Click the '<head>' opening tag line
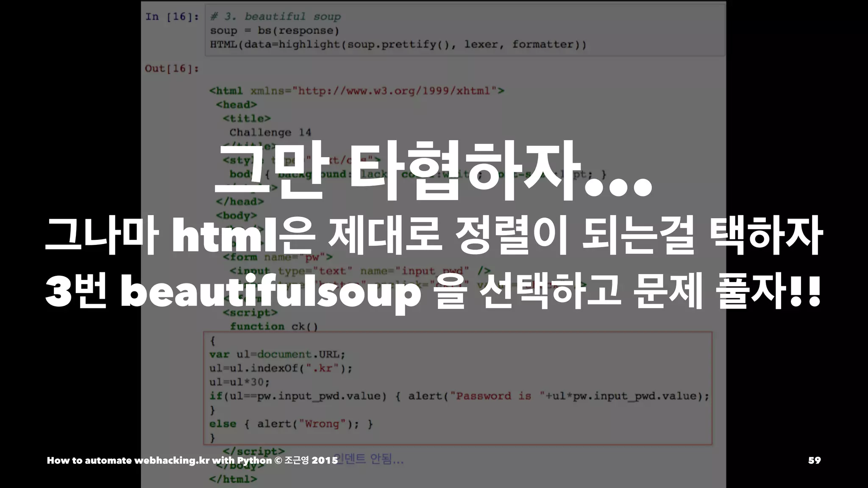The width and height of the screenshot is (868, 488). tap(236, 105)
